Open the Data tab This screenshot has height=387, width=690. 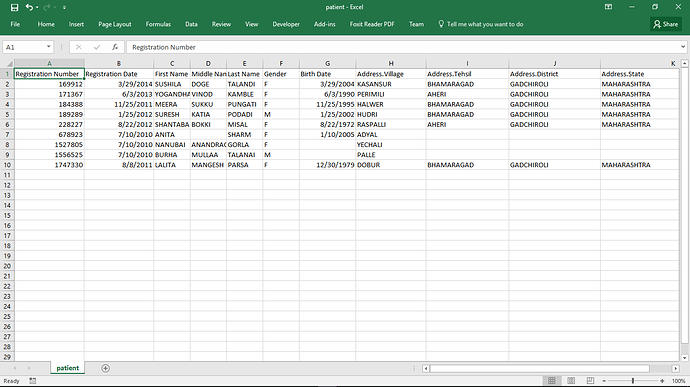click(191, 24)
